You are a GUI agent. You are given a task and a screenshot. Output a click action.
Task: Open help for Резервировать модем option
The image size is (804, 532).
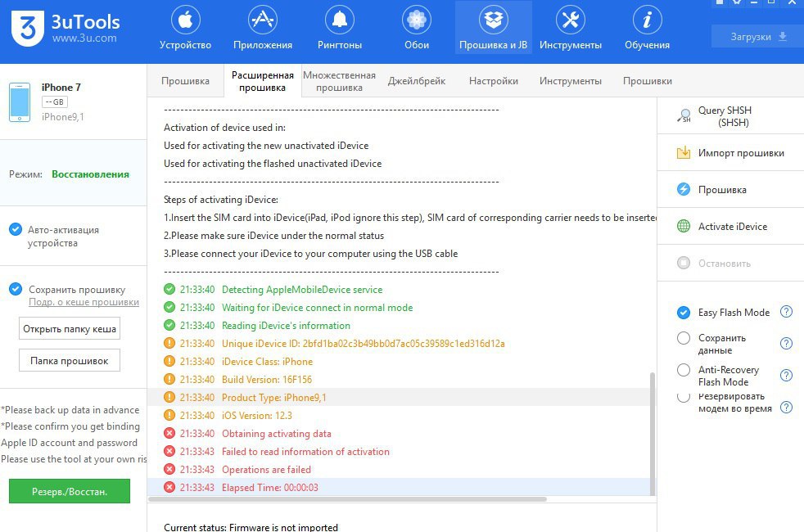coord(786,407)
